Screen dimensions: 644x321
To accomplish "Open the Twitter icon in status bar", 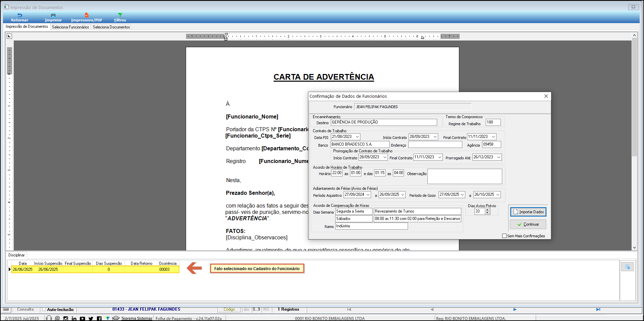I will click(x=91, y=318).
